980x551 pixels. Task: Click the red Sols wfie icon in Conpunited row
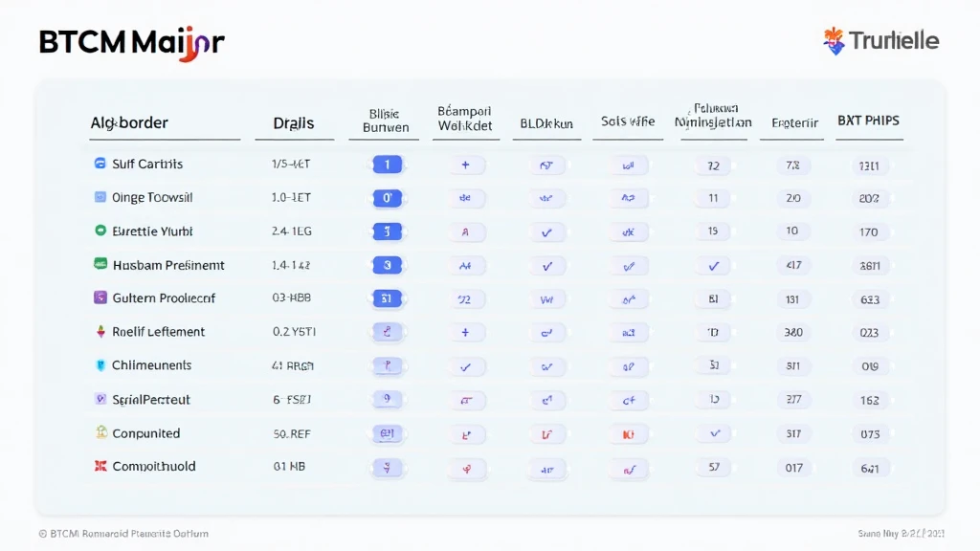(x=628, y=434)
